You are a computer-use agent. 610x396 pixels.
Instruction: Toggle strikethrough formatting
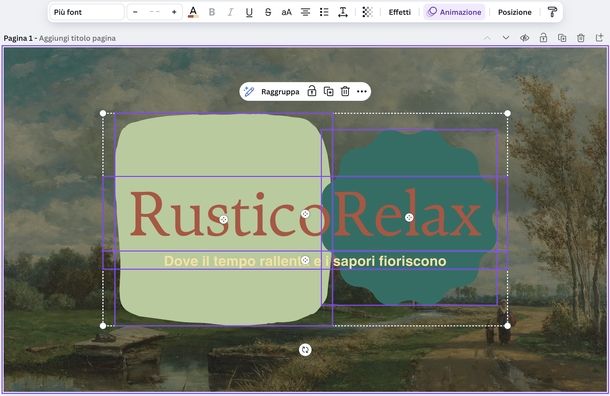tap(268, 12)
